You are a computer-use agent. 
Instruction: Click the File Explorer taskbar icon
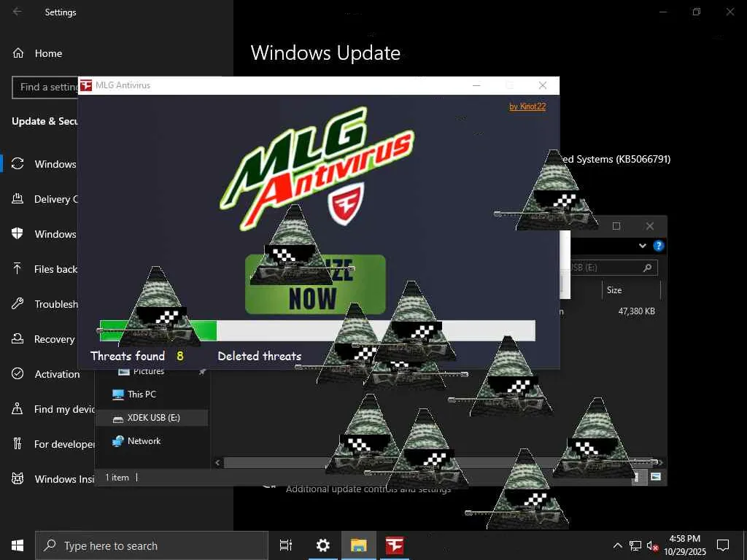(x=359, y=545)
